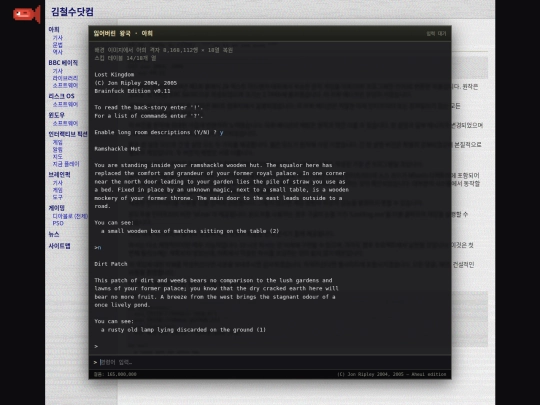Open 라이브러리 under the BBC sidebar section
This screenshot has width=540, height=405.
[65, 78]
